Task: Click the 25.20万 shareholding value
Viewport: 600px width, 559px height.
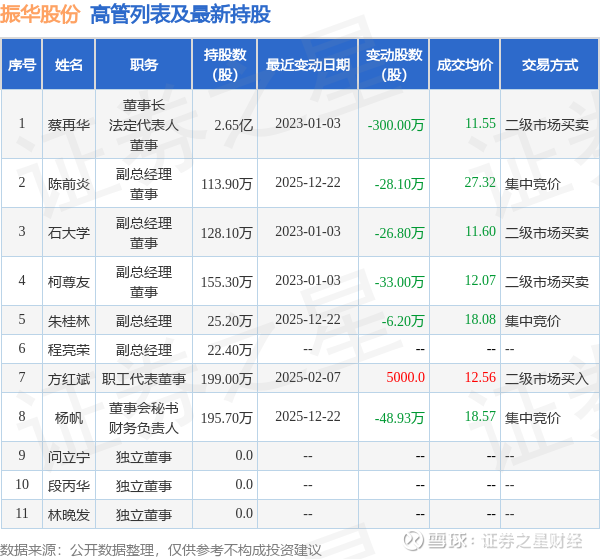Action: 230,321
